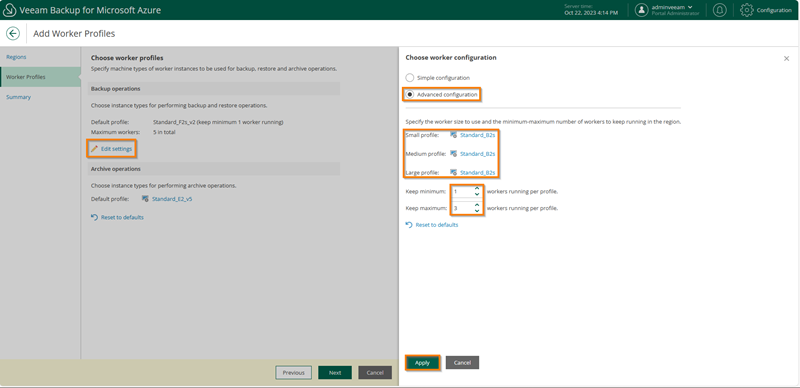This screenshot has height=388, width=800.
Task: Click the Veeam logo in header
Action: click(x=9, y=10)
